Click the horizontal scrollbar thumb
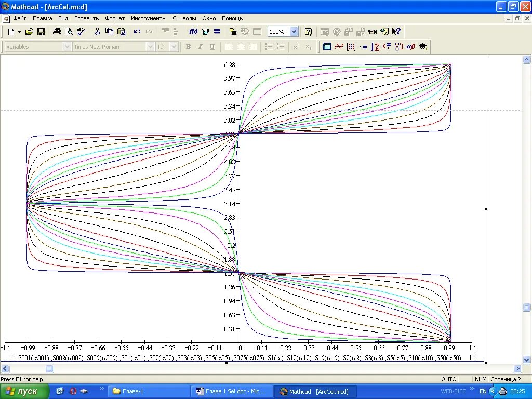The image size is (532, 399). 49,368
